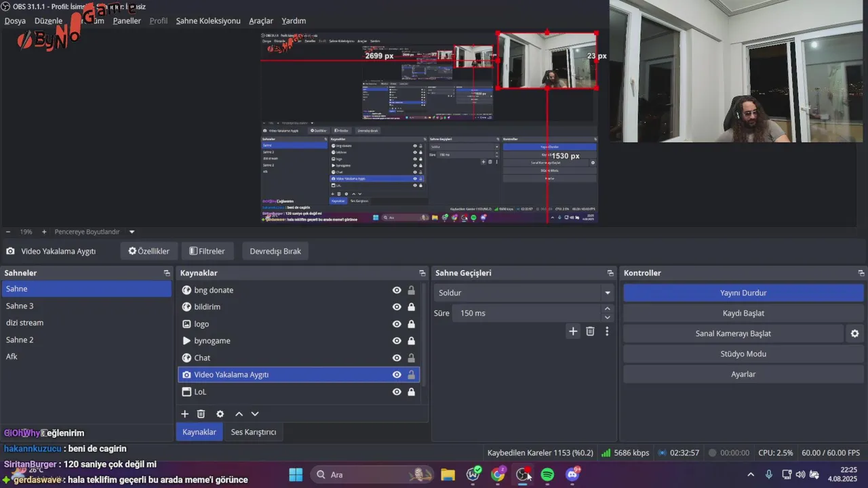The height and width of the screenshot is (488, 868).
Task: Select the dizi stream scene
Action: (86, 323)
